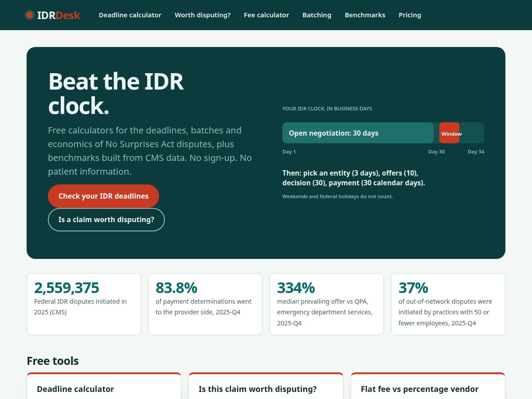Click the Beat the IDR clock. headline
Screen dimensions: 532x399
click(x=116, y=94)
